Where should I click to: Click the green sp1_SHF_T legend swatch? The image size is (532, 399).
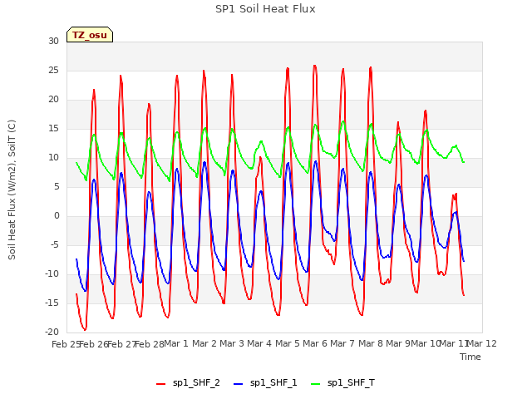click(316, 384)
